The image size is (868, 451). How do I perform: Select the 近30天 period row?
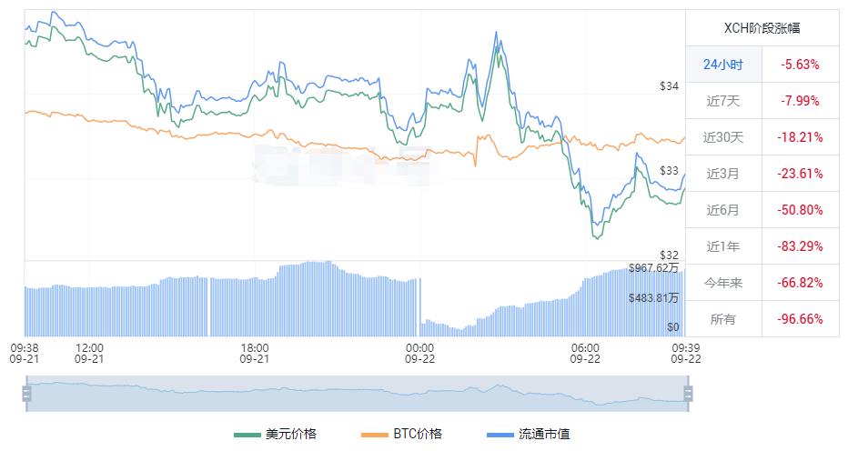723,137
